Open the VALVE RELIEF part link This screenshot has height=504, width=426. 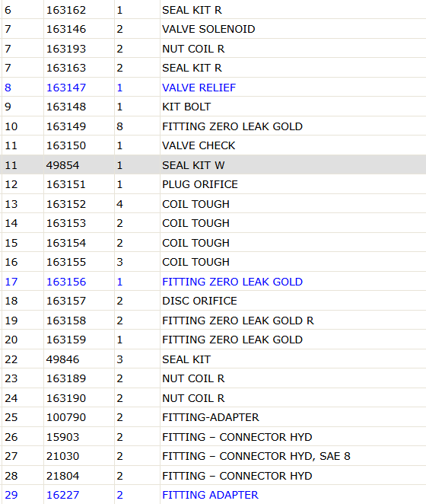(199, 88)
